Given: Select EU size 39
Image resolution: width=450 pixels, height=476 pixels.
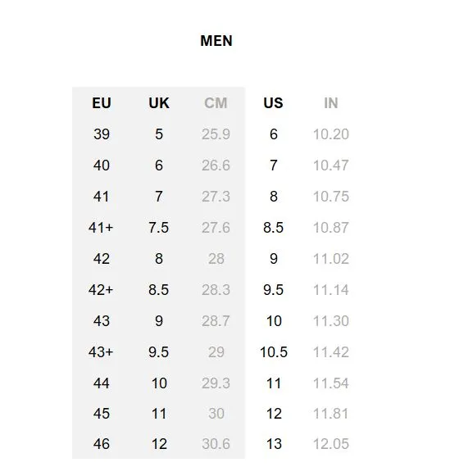Looking at the screenshot, I should tap(102, 134).
